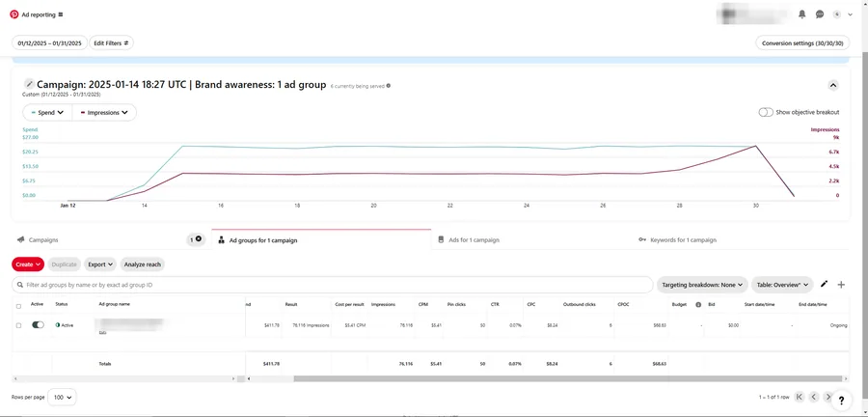Open the Create dropdown button
Viewport: 868px width, 417px height.
click(28, 264)
